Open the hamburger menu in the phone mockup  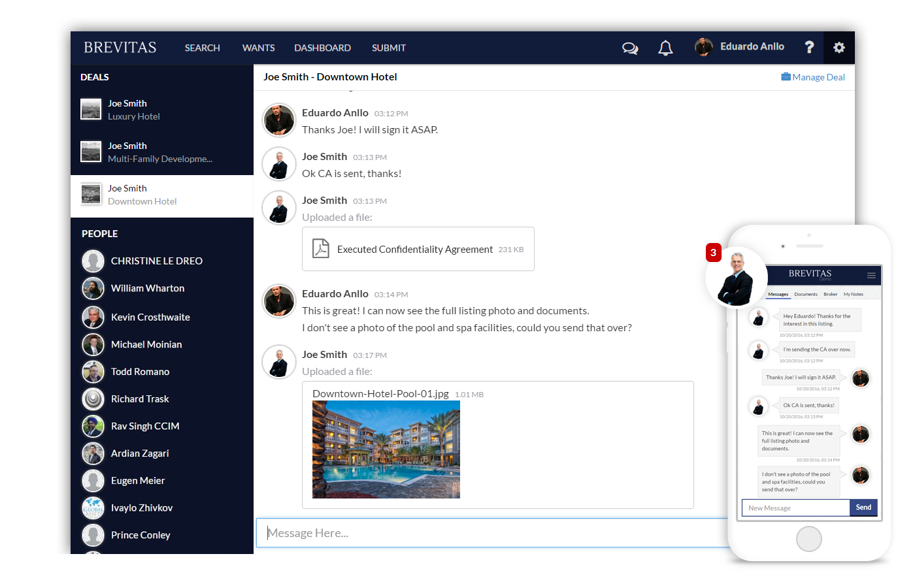871,275
